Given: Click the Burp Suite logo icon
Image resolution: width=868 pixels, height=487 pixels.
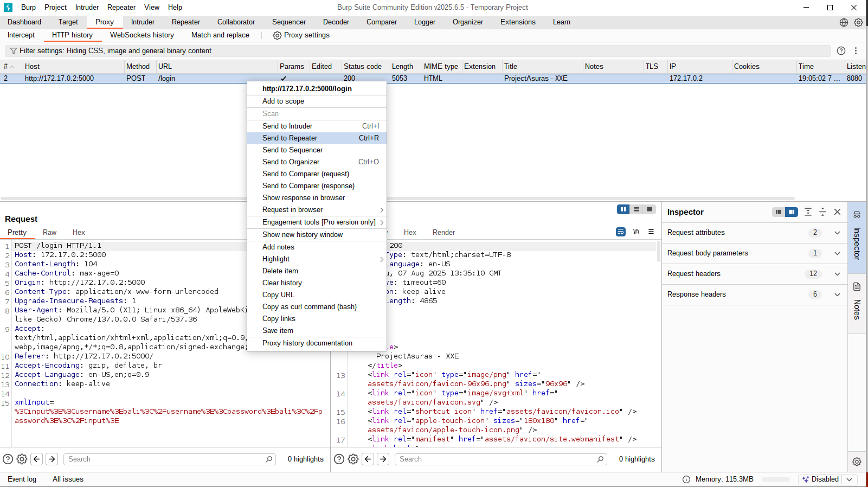Looking at the screenshot, I should 8,7.
